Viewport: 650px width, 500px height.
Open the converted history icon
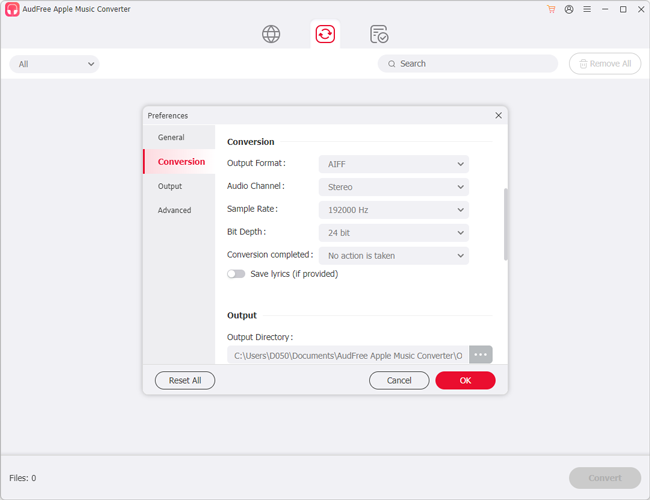coord(379,34)
